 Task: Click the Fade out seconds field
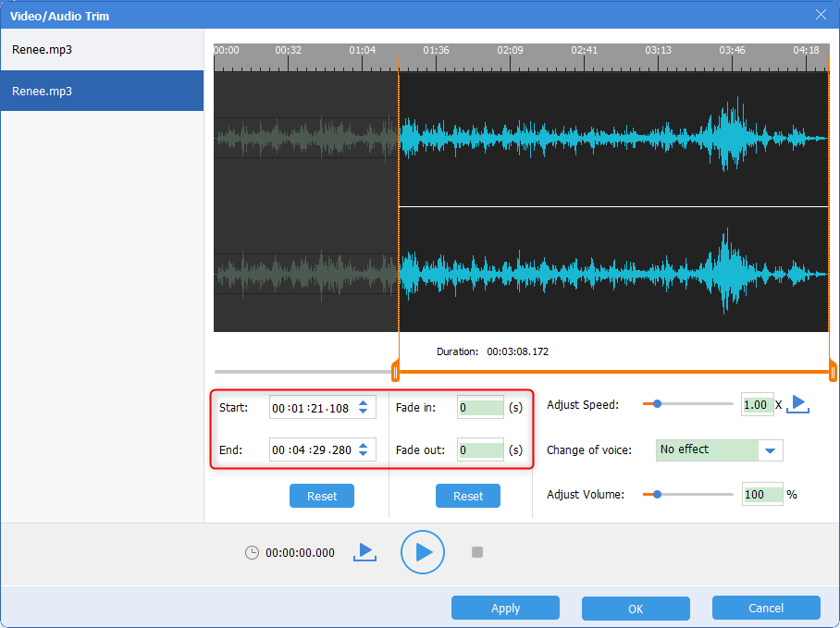coord(480,449)
